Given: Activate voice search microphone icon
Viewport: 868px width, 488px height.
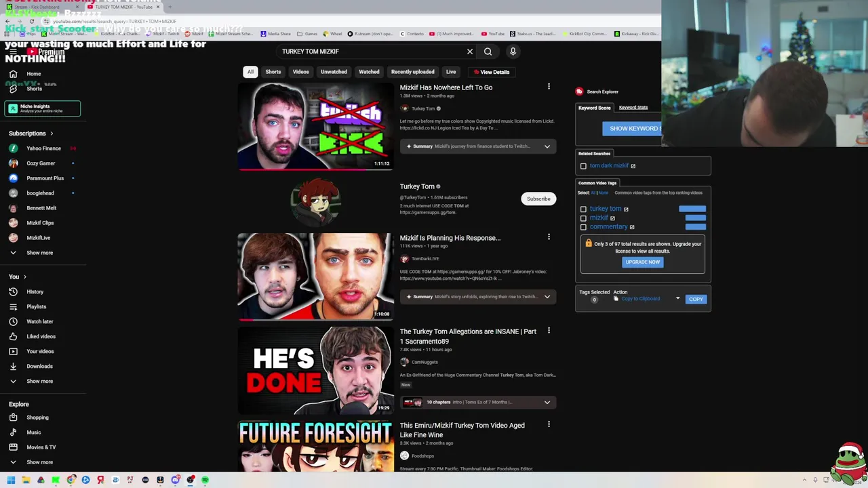Looking at the screenshot, I should (x=513, y=52).
